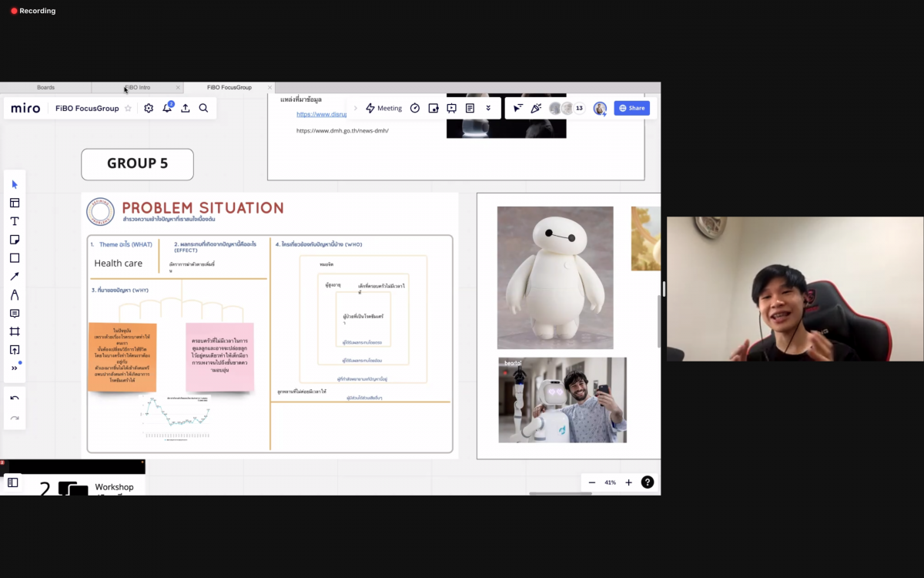
Task: Go to Miro home logo
Action: 25,109
